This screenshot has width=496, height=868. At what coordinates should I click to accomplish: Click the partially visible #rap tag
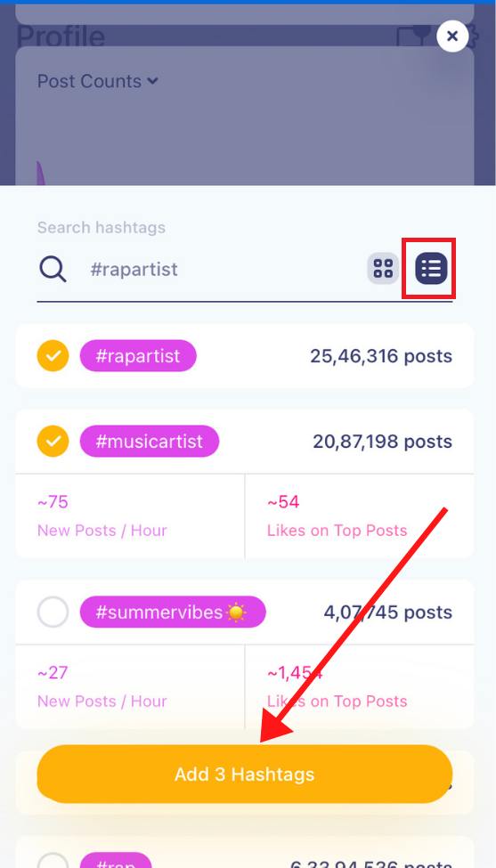point(116,860)
